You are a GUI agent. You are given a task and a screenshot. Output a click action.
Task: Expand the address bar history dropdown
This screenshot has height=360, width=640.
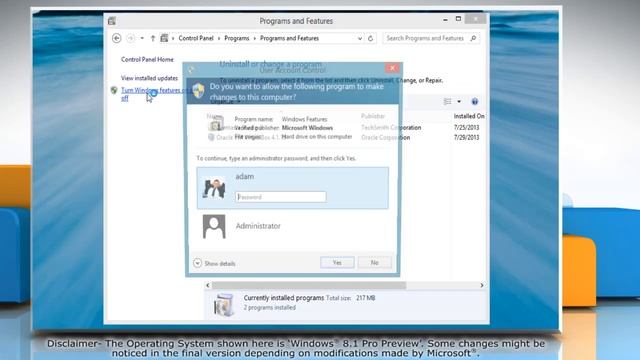(360, 38)
